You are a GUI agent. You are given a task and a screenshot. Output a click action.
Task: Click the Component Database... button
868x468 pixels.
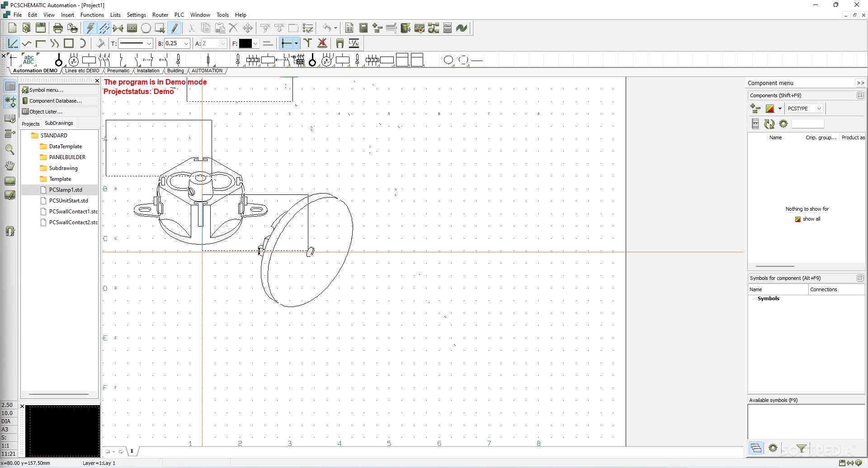(60, 101)
